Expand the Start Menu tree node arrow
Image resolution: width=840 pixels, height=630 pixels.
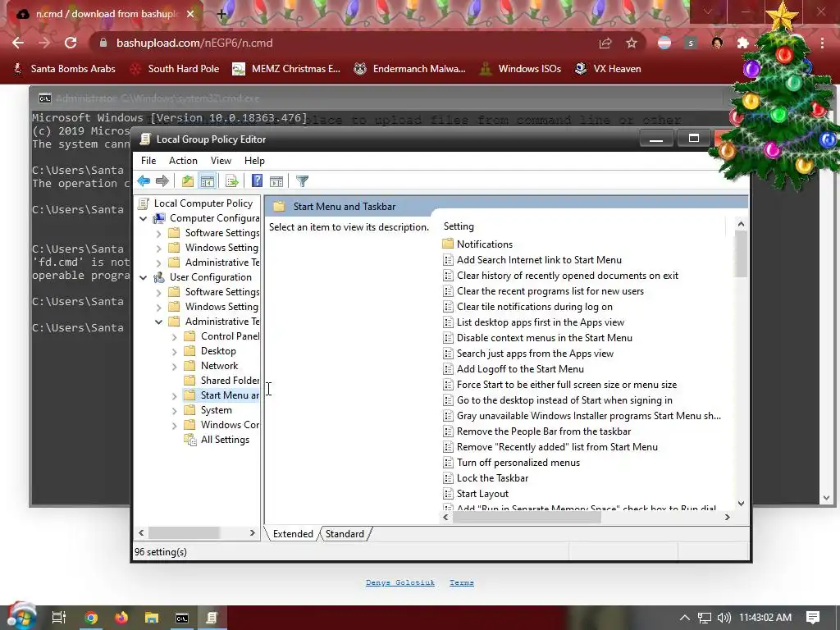coord(174,396)
